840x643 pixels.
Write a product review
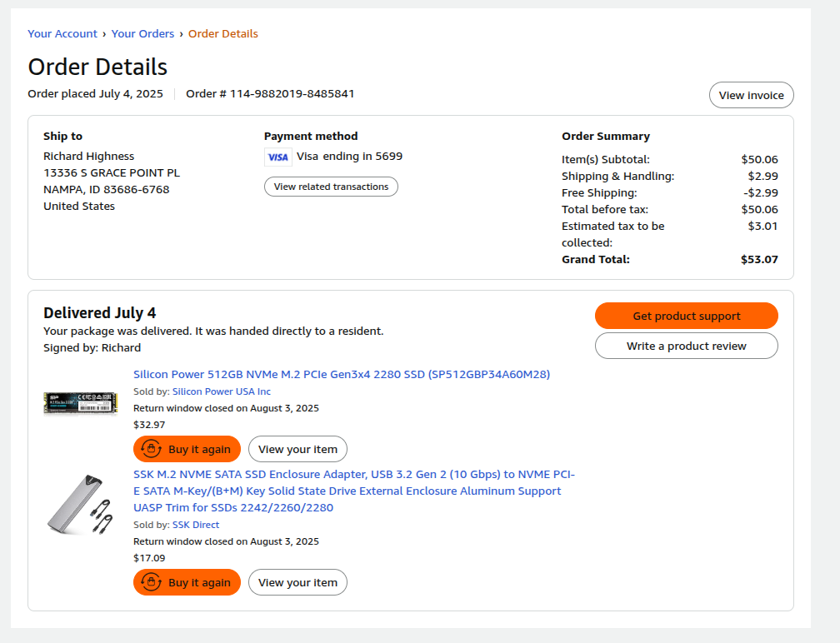click(x=686, y=346)
